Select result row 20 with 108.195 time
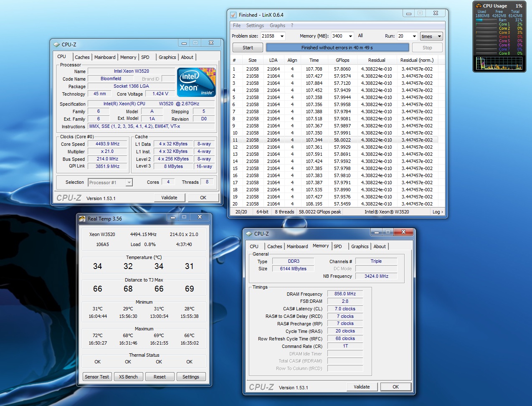 334,204
